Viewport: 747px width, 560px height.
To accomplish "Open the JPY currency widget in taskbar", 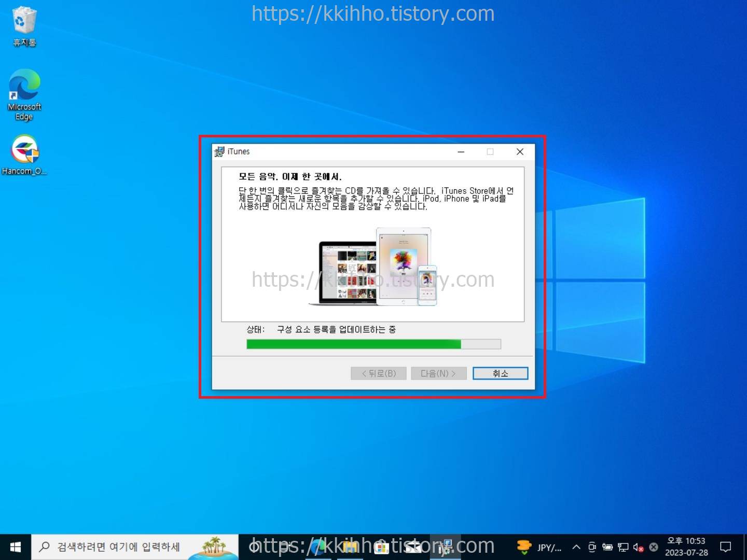I will point(539,547).
